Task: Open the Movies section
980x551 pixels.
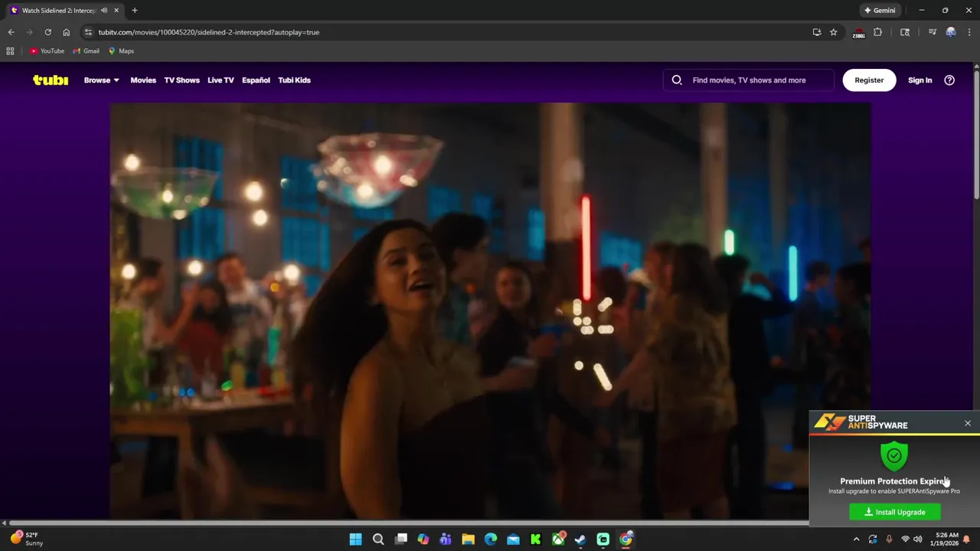Action: coord(143,80)
